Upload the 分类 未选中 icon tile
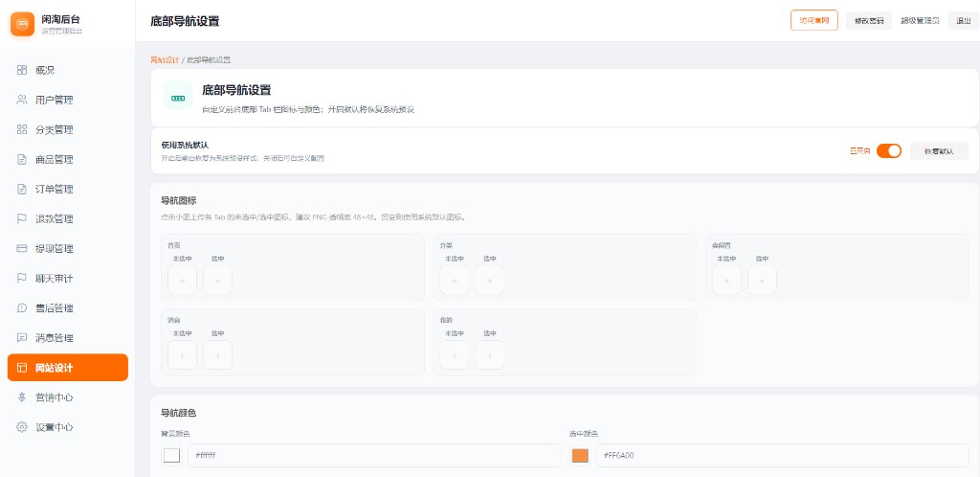 pyautogui.click(x=455, y=280)
